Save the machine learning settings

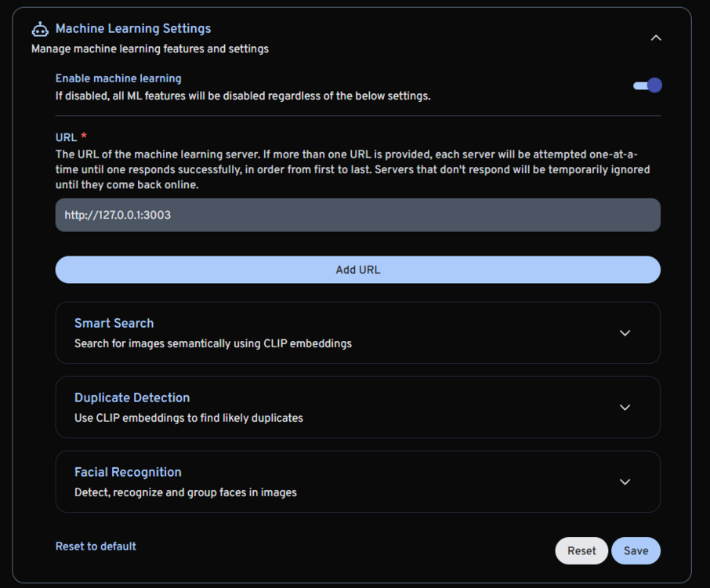(x=636, y=551)
